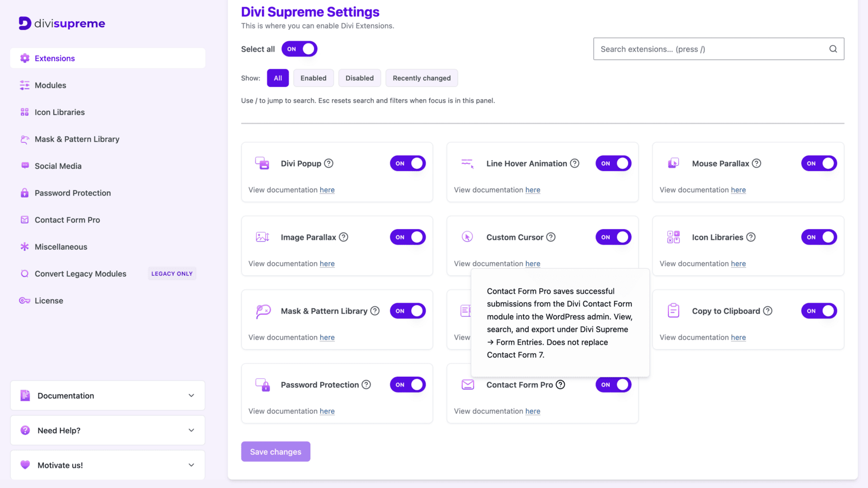Click the search magnifier icon

point(833,49)
